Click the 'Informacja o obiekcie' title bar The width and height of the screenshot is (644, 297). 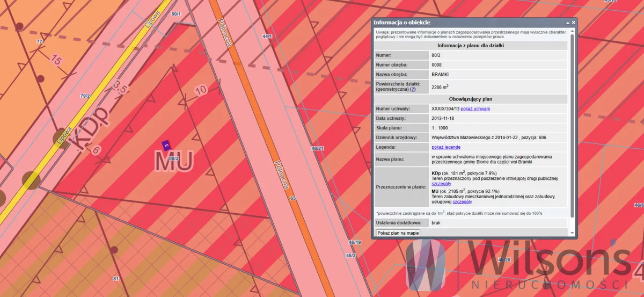click(x=474, y=23)
